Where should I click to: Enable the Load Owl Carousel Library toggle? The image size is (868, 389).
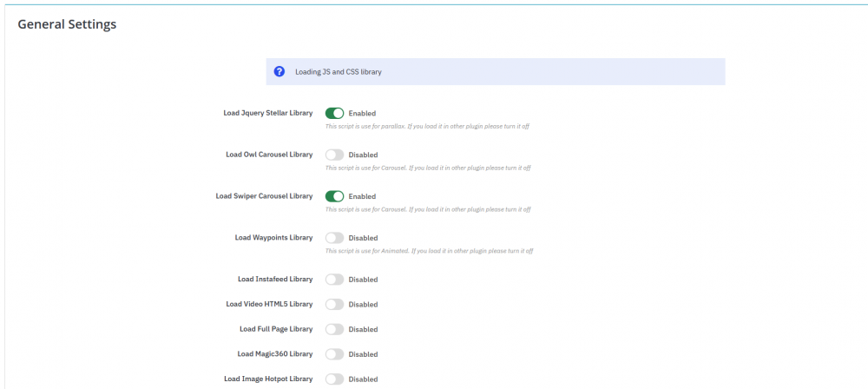(x=334, y=155)
